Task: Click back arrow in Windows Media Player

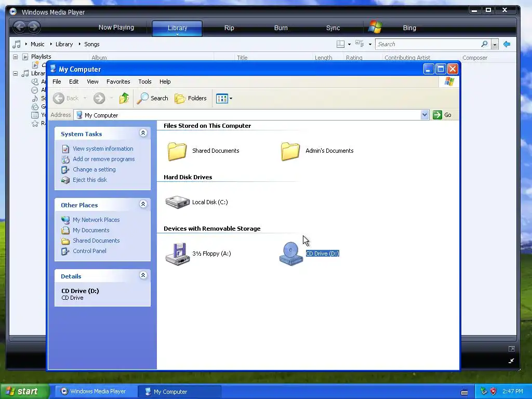Action: (20, 27)
